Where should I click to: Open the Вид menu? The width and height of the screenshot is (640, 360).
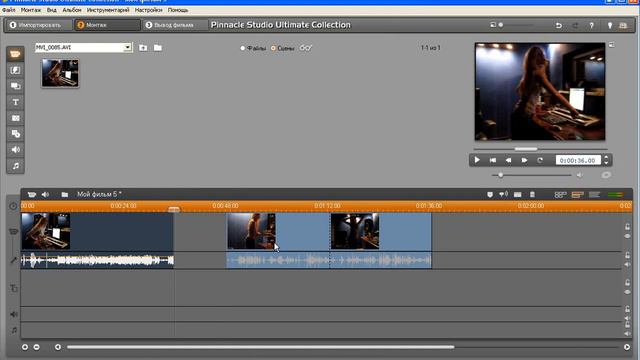51,10
